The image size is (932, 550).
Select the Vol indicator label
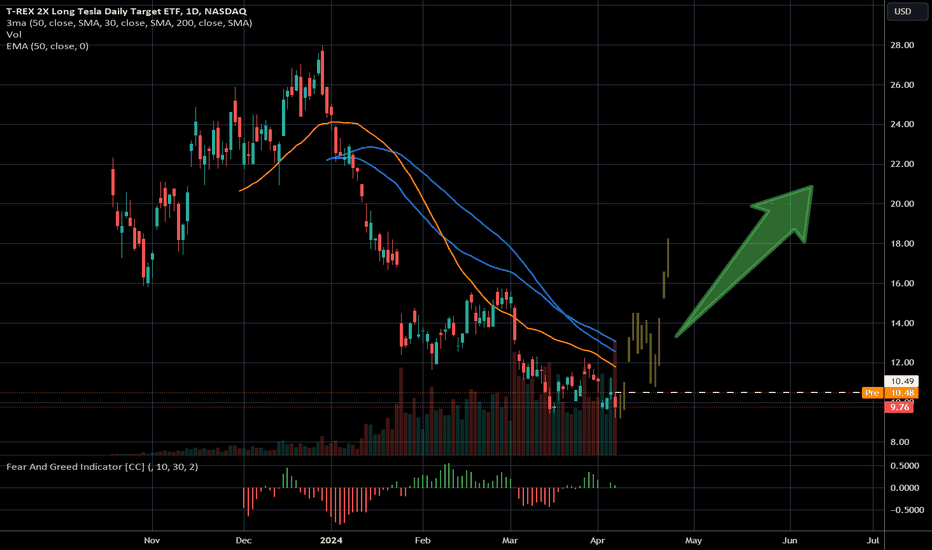click(14, 34)
